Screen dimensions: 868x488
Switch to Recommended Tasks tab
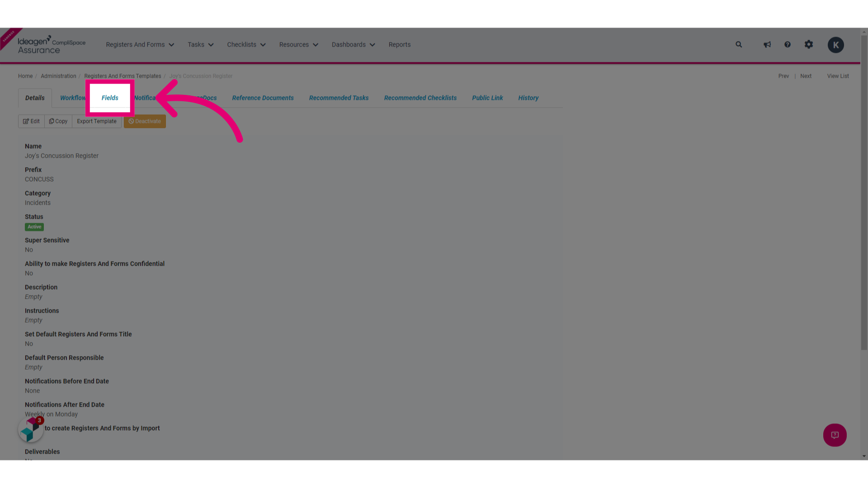339,98
